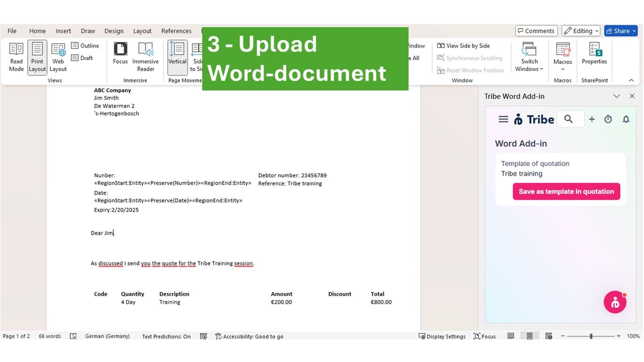This screenshot has width=644, height=362.
Task: Open the Insert tab
Action: tap(63, 31)
